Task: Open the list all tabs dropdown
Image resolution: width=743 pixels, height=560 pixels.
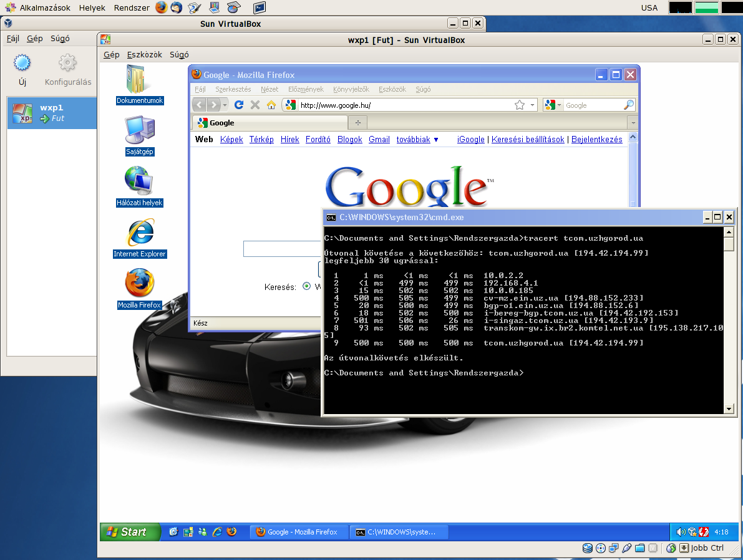Action: (633, 123)
